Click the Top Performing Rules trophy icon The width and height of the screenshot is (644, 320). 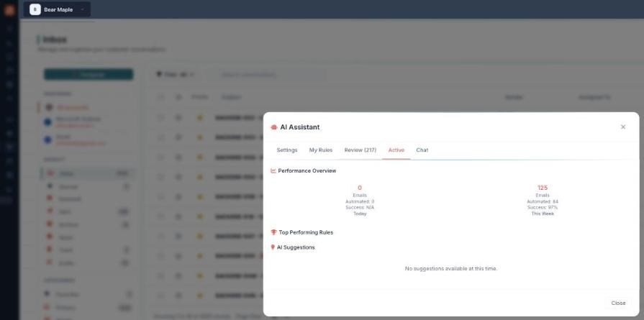click(x=274, y=232)
